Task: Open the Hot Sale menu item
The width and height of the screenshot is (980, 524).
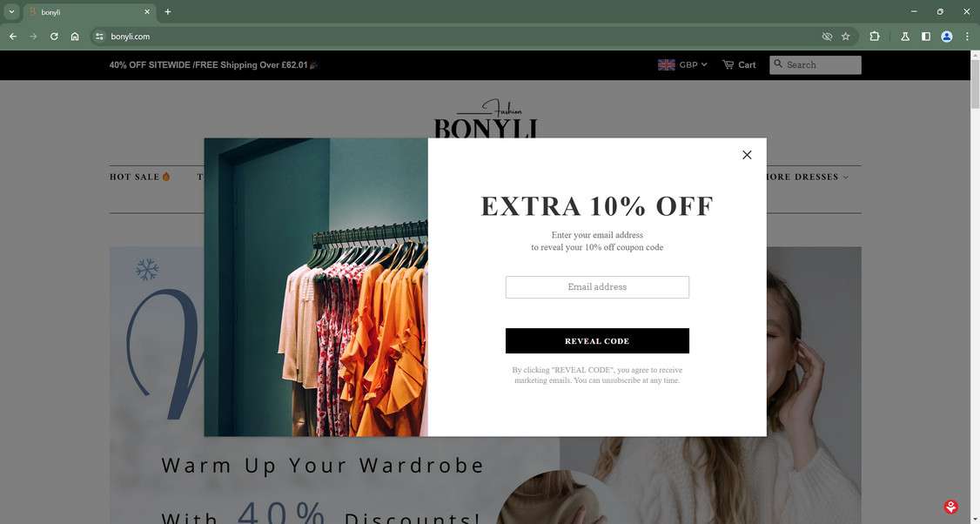Action: tap(140, 177)
